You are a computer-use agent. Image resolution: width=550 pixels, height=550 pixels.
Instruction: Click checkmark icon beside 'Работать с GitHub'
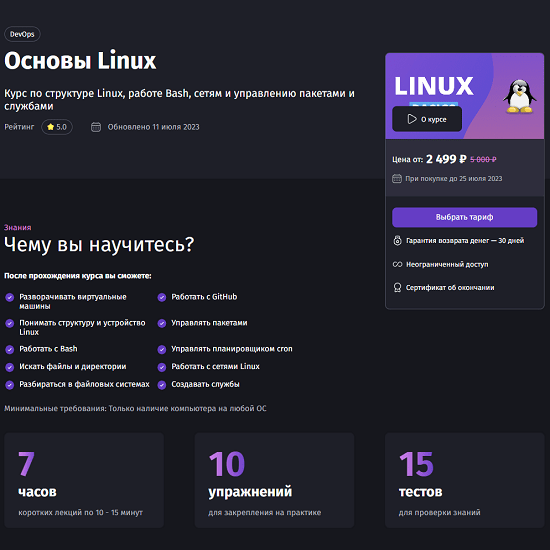click(x=162, y=297)
